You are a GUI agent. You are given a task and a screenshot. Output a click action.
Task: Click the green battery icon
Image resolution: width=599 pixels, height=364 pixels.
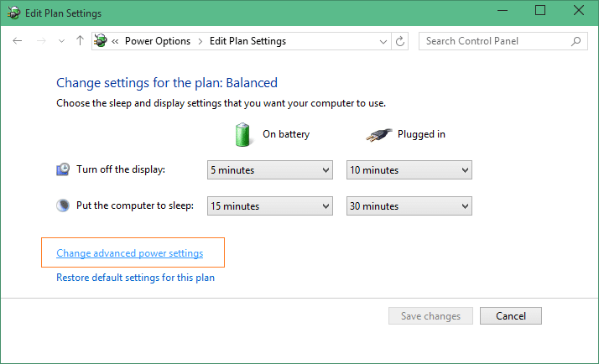(242, 134)
